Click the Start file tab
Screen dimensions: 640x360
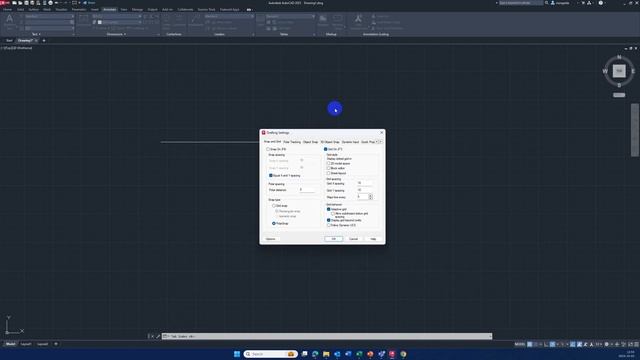point(9,40)
